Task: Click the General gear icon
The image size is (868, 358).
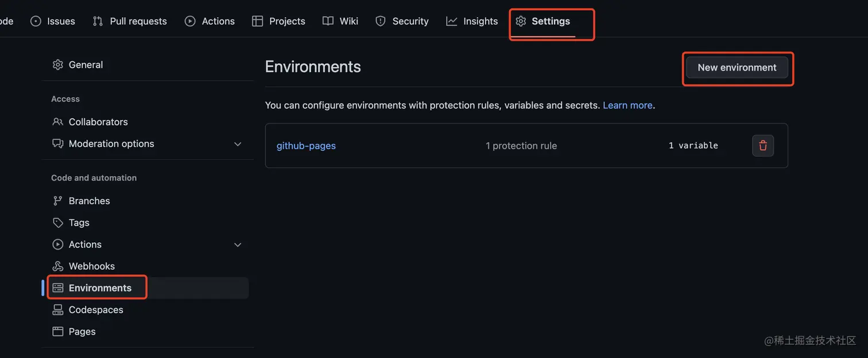Action: click(x=57, y=65)
